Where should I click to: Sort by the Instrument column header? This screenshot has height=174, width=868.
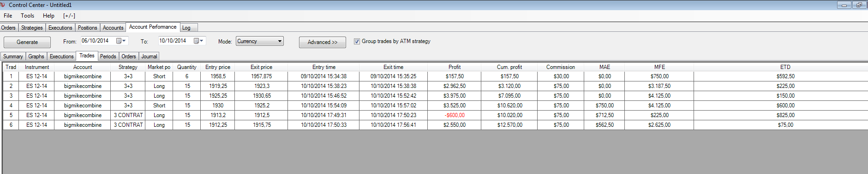37,67
